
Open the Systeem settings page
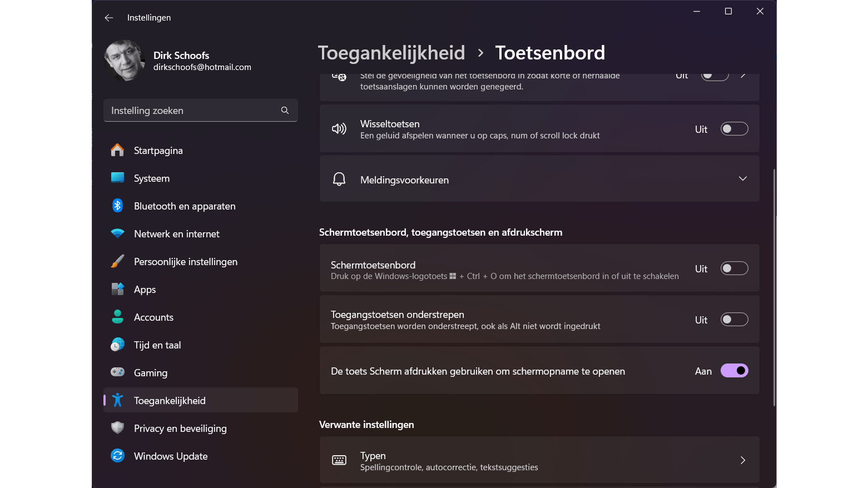coord(152,178)
